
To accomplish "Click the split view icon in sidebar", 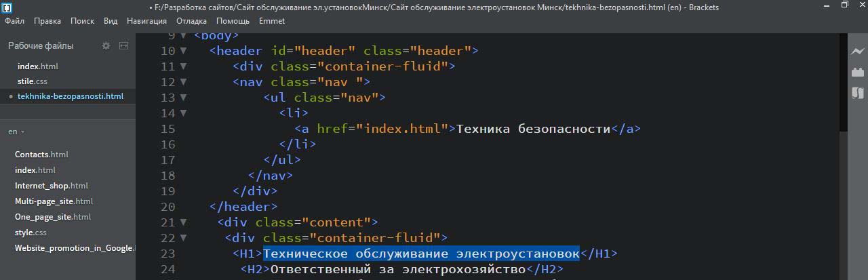I will click(123, 45).
